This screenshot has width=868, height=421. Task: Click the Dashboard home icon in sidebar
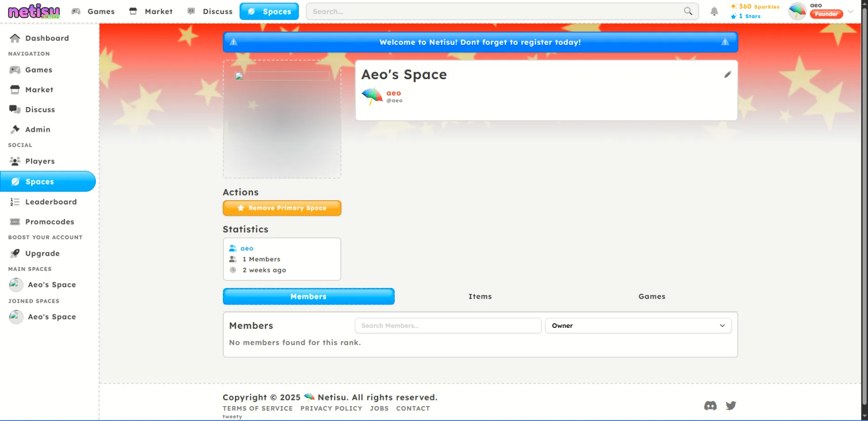15,38
